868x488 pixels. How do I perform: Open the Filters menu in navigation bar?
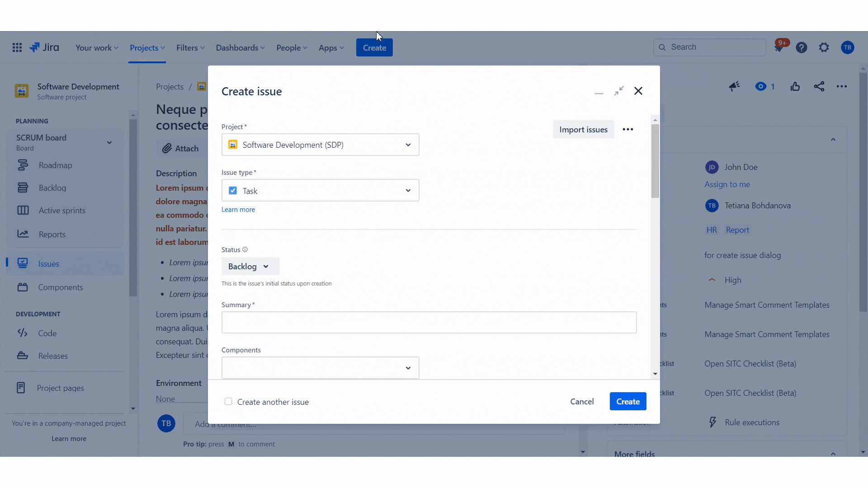point(190,48)
